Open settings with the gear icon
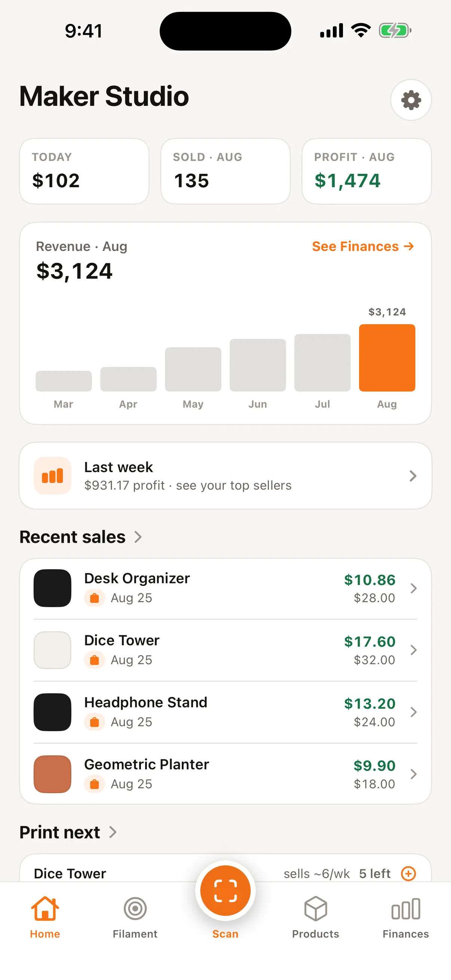The width and height of the screenshot is (451, 980). 411,100
